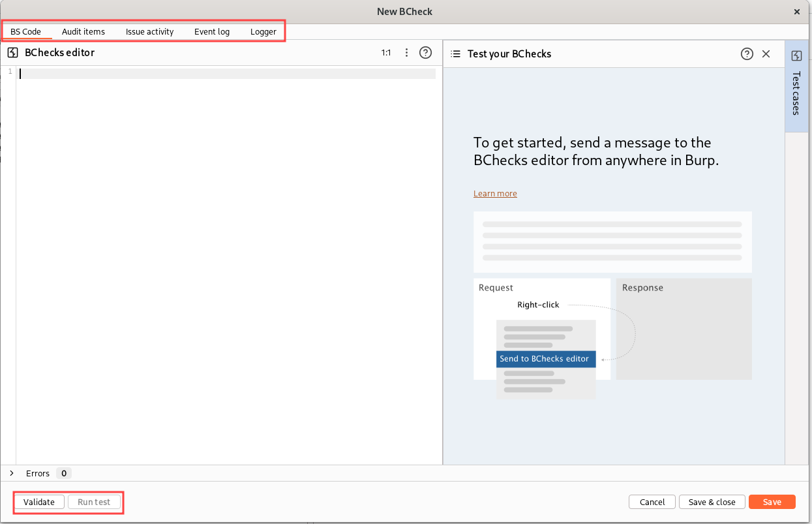Click the Test your BChecks list icon
Viewport: 812px width, 524px height.
pyautogui.click(x=456, y=54)
